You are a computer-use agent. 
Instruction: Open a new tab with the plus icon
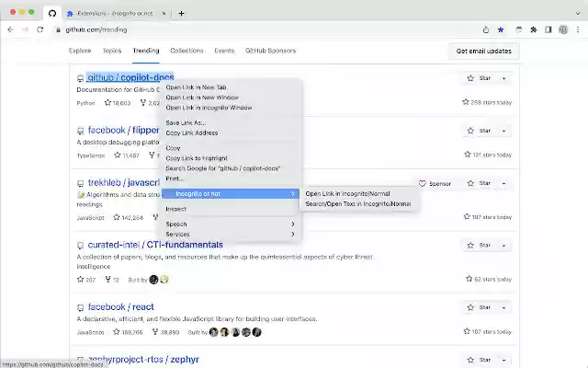[x=181, y=14]
